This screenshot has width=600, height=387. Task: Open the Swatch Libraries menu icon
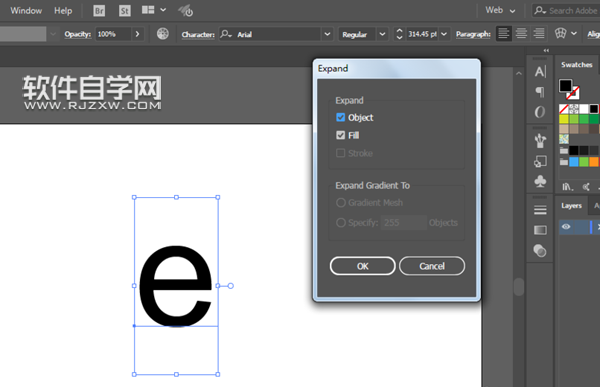567,187
